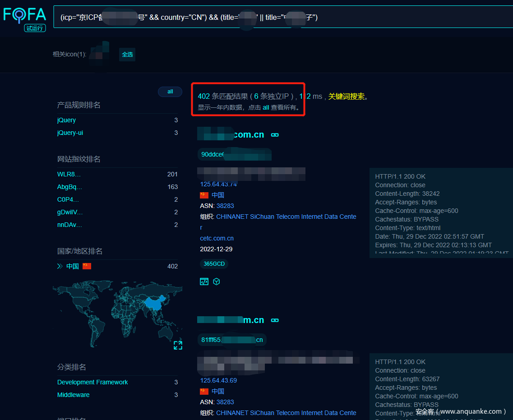Click the 365GCD tag
This screenshot has height=420, width=513.
click(x=214, y=264)
